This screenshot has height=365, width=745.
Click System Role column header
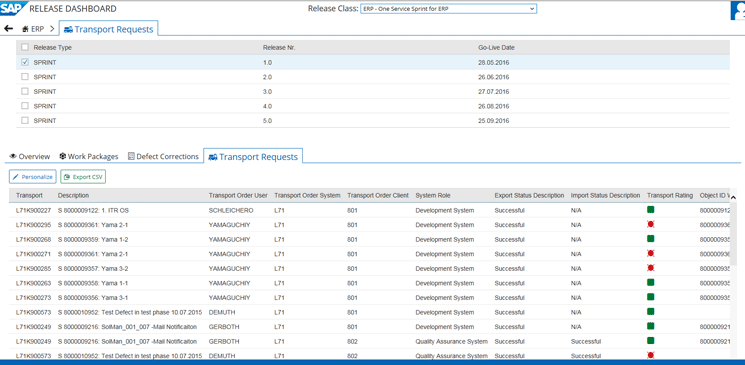coord(433,195)
